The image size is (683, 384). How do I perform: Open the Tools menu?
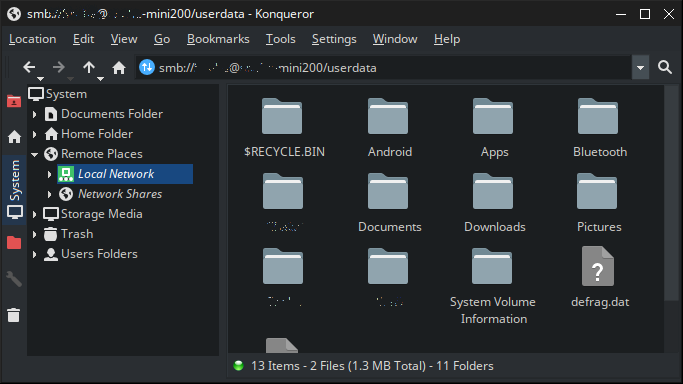click(x=281, y=39)
